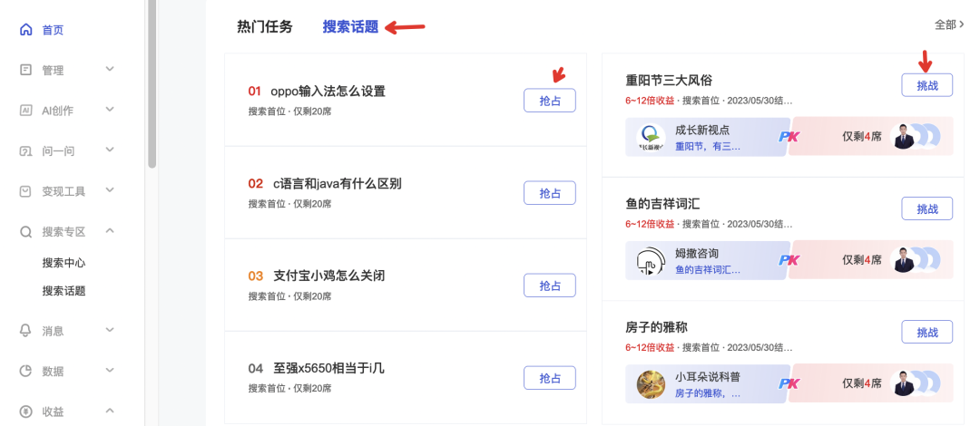Viewport: 980px width, 426px height.
Task: Switch to the 热门任务 tab
Action: coord(265,26)
